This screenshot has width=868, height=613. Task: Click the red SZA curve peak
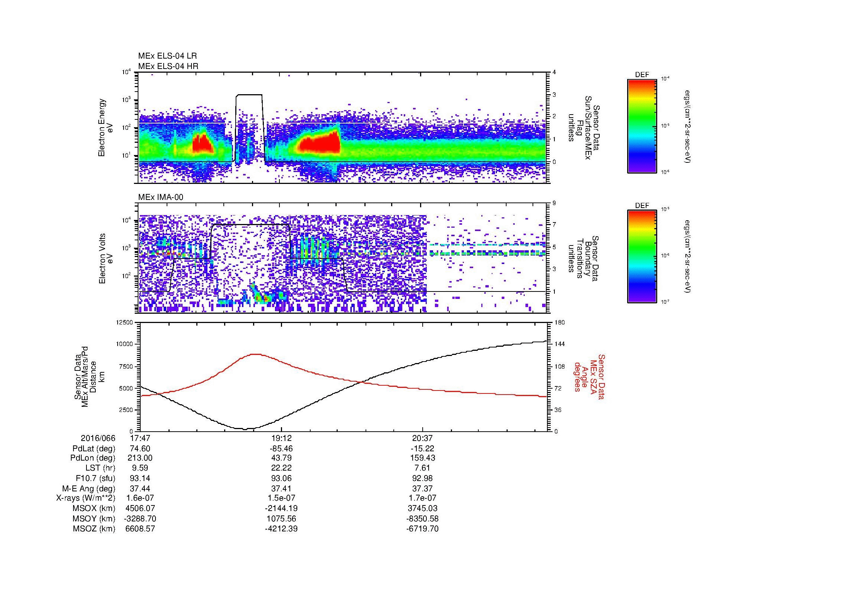[x=256, y=354]
